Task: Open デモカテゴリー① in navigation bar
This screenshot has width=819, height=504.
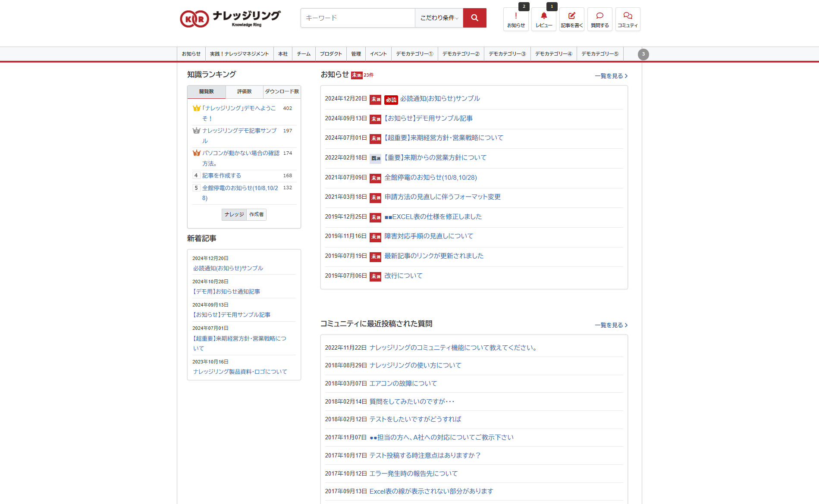Action: click(414, 54)
